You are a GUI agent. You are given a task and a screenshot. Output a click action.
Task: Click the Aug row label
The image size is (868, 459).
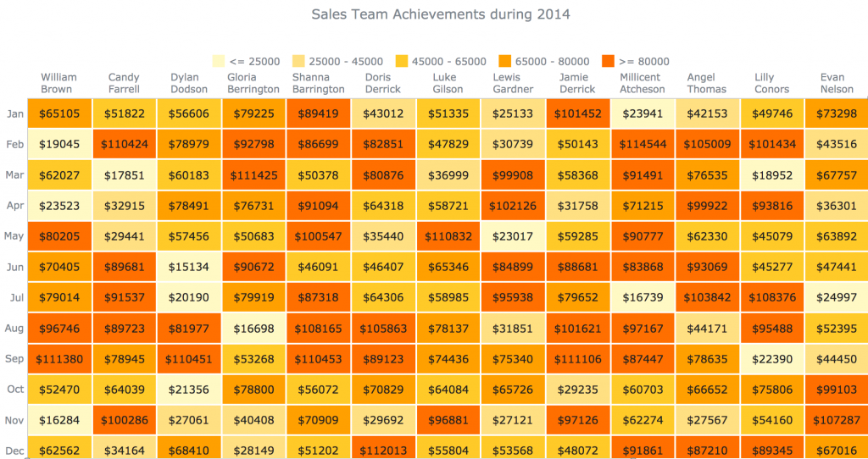tap(15, 328)
